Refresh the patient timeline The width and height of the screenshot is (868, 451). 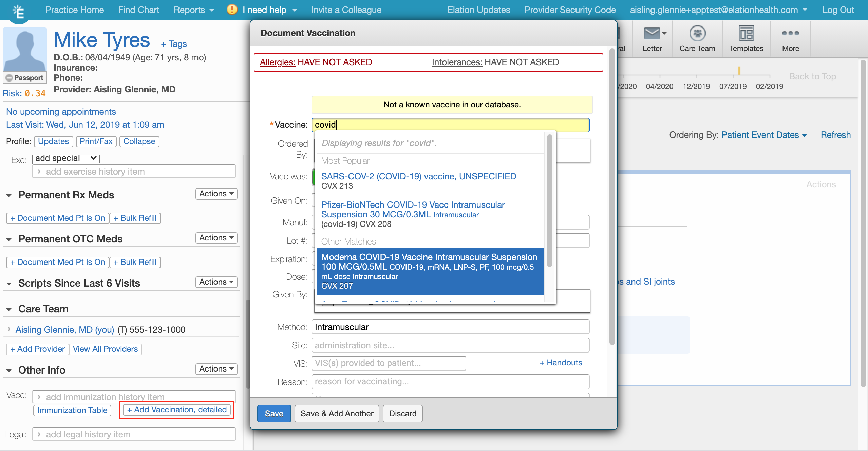tap(835, 135)
